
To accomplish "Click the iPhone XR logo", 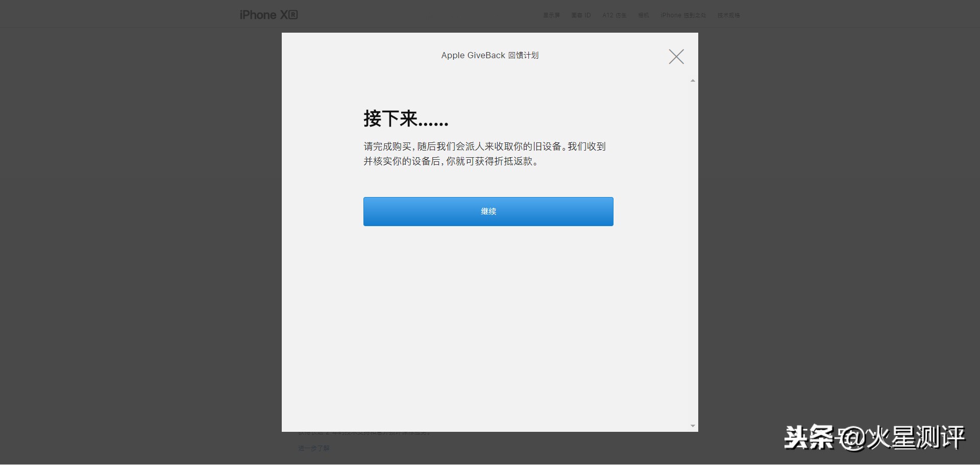I will pos(268,14).
